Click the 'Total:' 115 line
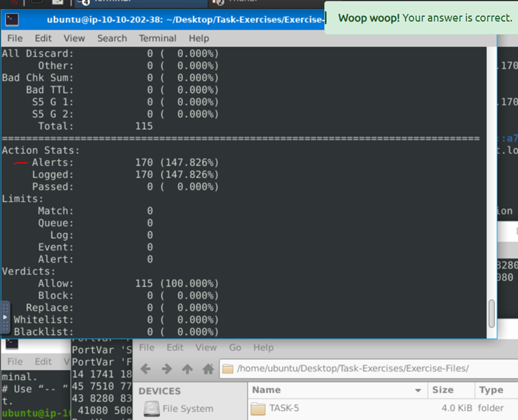This screenshot has width=518, height=420. 95,126
